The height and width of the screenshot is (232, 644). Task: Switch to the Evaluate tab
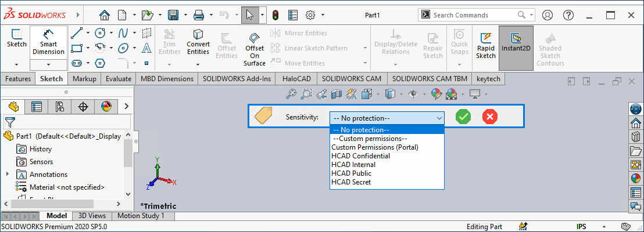point(119,78)
